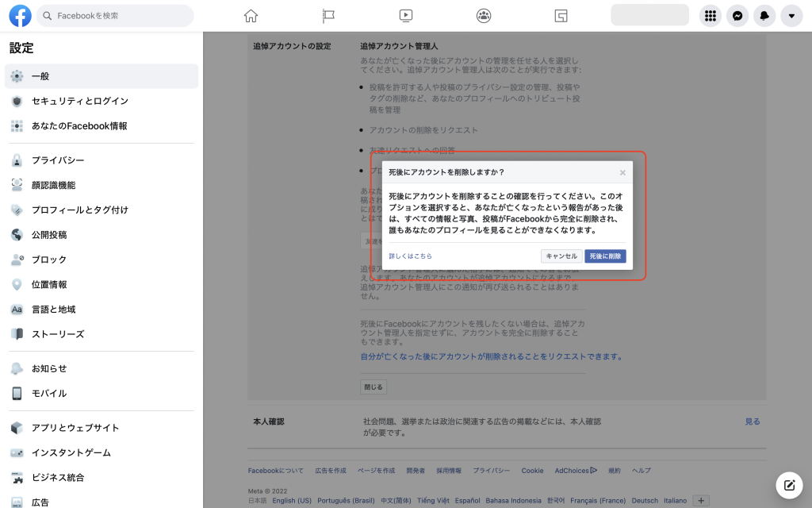Image resolution: width=812 pixels, height=508 pixels.
Task: Open 言語と地域 settings
Action: pos(101,310)
